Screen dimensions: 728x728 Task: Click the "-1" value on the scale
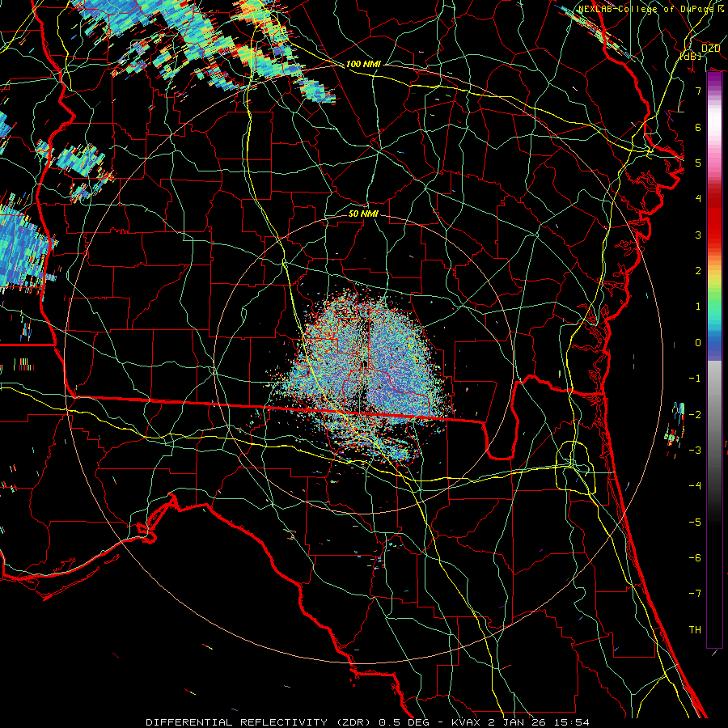tap(695, 379)
